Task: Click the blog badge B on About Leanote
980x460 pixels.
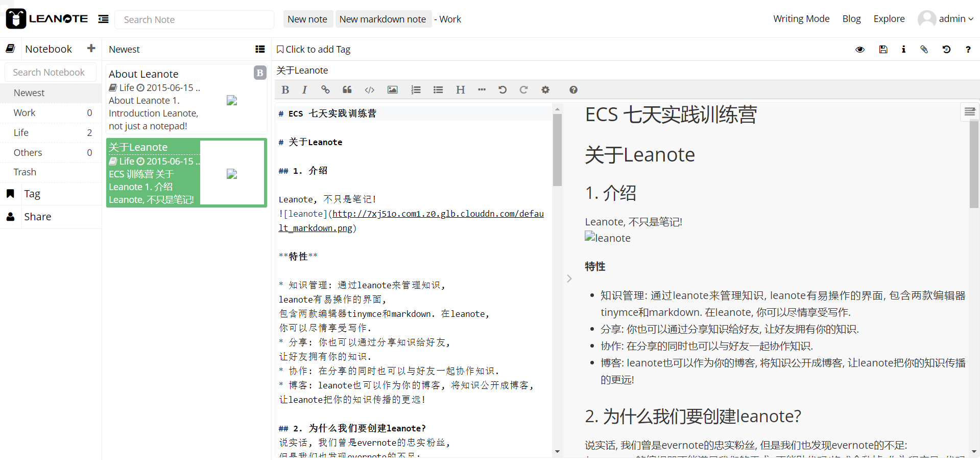Action: (260, 73)
